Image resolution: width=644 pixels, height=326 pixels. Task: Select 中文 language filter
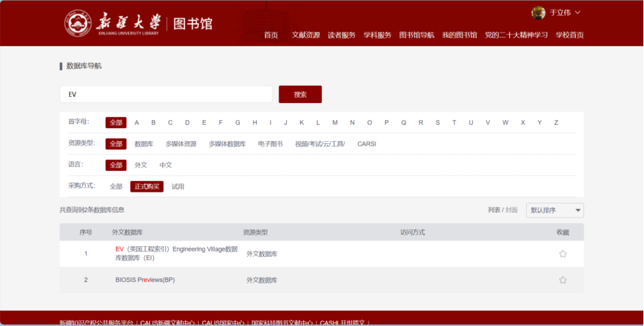166,165
